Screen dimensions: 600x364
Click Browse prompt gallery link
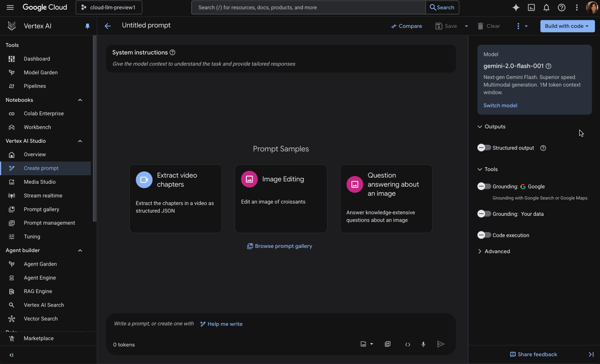(280, 246)
